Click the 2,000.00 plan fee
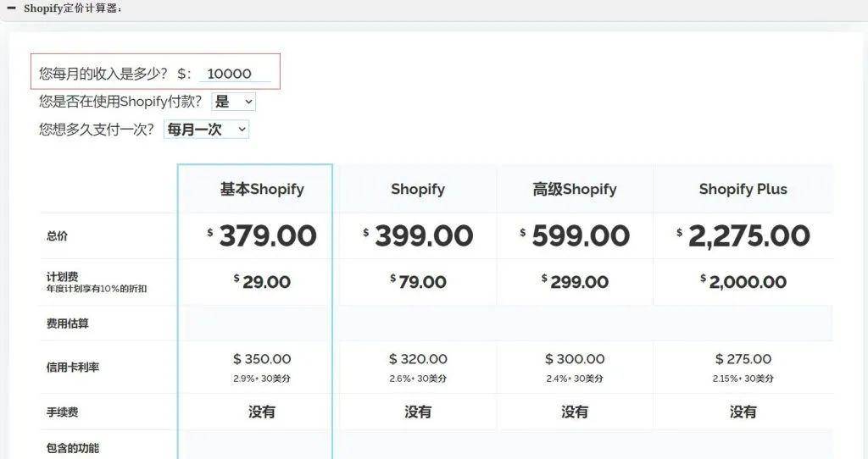Viewport: 868px width, 459px height. 747,282
